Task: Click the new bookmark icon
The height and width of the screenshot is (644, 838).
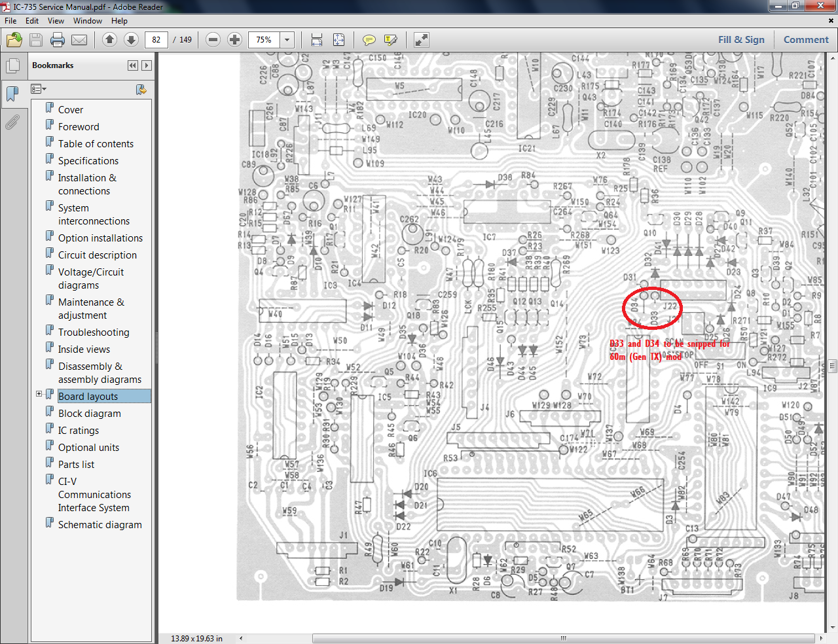Action: point(141,89)
